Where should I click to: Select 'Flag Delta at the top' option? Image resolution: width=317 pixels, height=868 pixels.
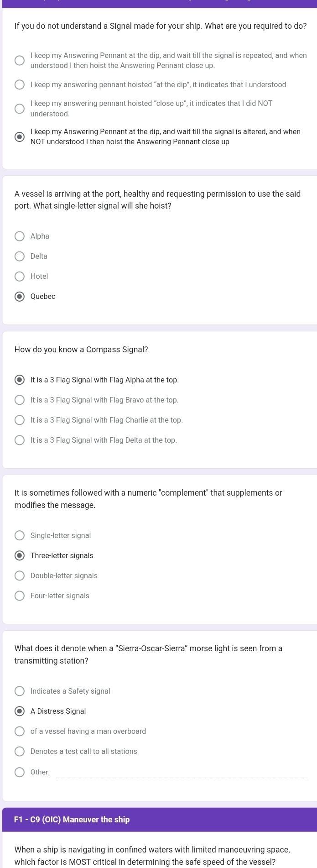pyautogui.click(x=20, y=440)
